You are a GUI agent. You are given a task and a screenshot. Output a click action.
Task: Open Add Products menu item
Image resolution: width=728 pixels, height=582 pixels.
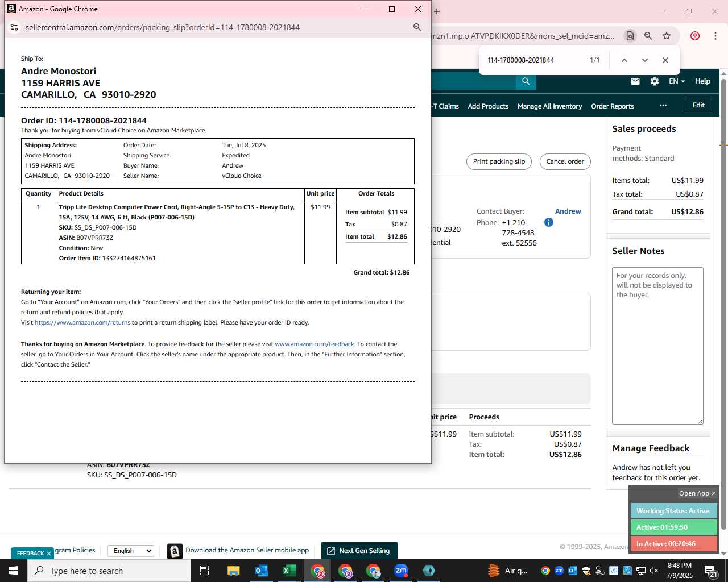click(488, 106)
